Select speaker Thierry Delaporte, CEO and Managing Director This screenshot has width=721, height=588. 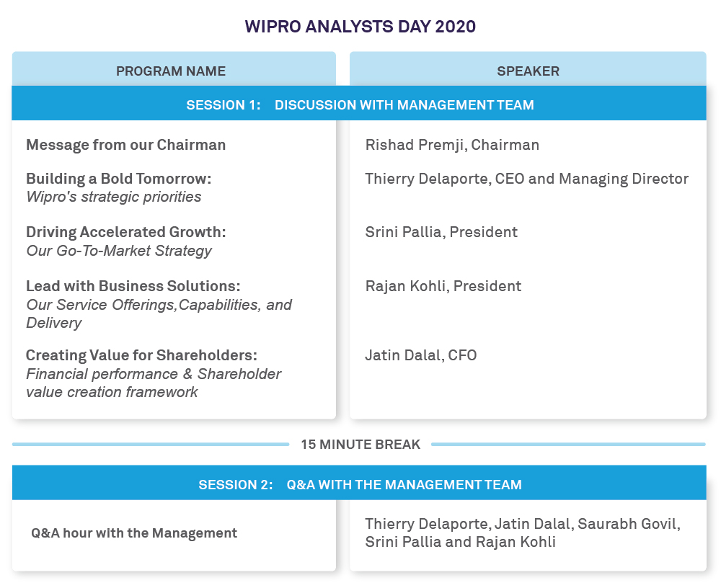coord(526,179)
